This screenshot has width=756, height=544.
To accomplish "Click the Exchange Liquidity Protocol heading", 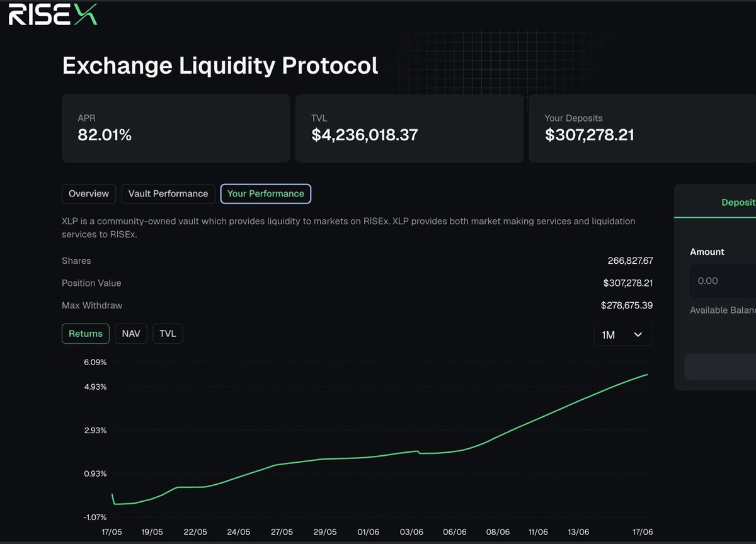I will [220, 65].
